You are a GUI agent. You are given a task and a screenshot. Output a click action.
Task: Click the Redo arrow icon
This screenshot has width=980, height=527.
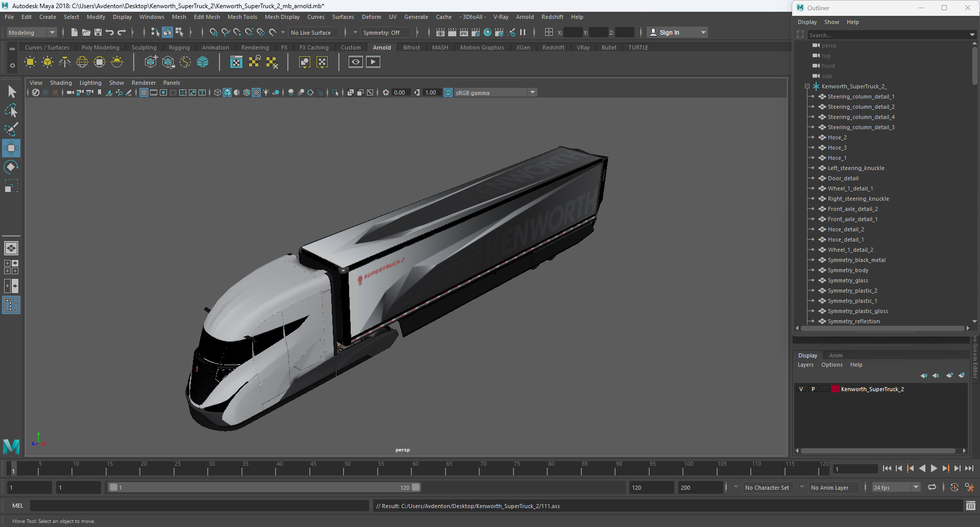pos(121,32)
